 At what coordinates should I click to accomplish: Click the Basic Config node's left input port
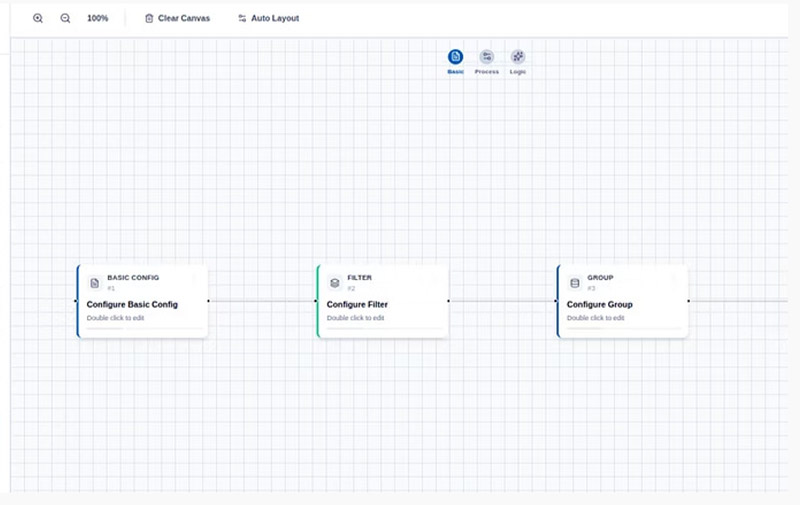pyautogui.click(x=76, y=300)
